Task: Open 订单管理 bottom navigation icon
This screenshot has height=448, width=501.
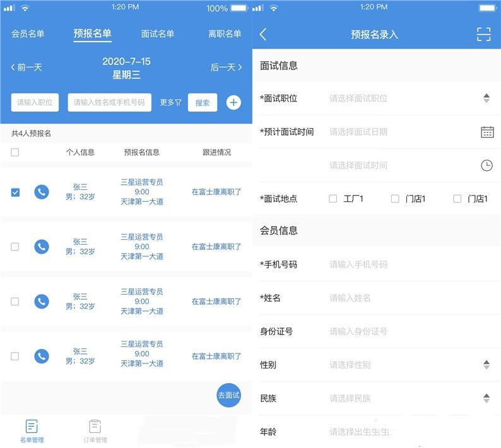Action: point(95,427)
